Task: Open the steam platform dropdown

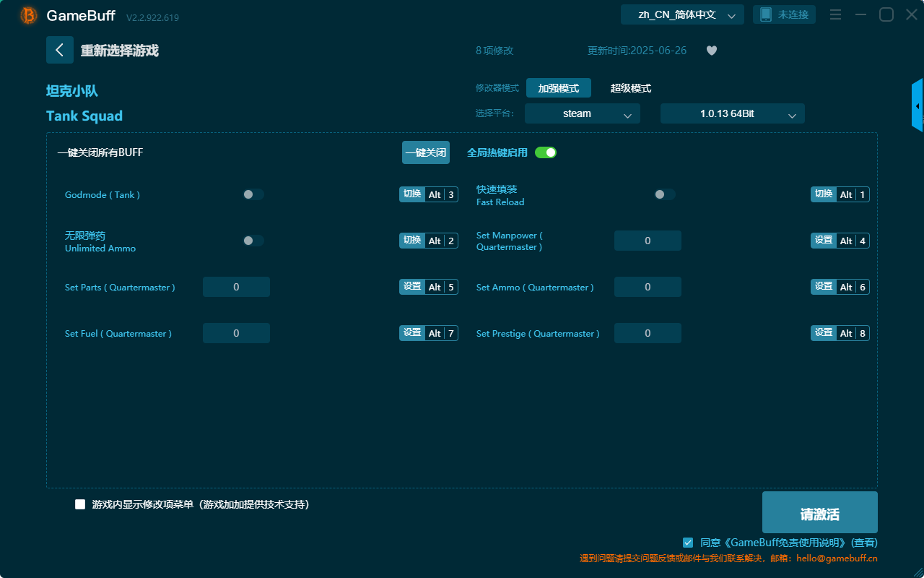Action: tap(582, 113)
